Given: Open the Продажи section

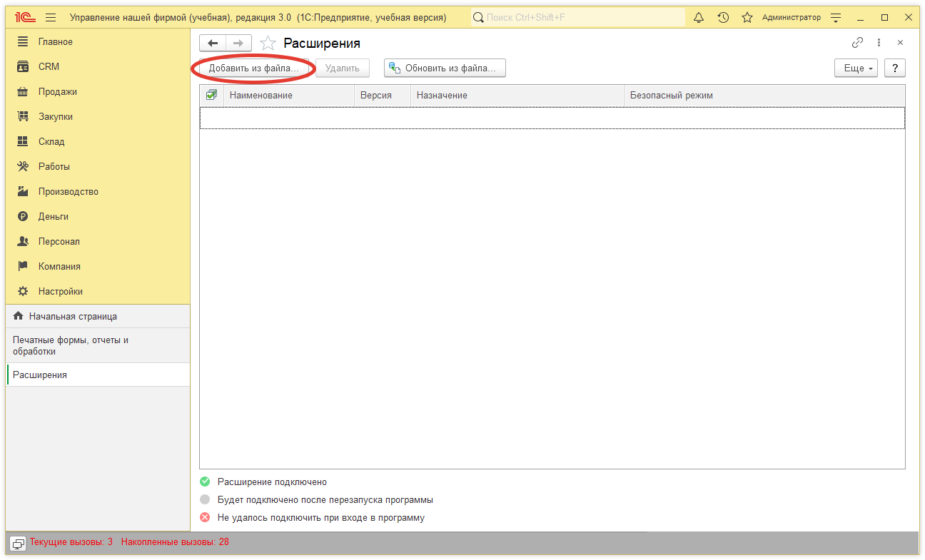Looking at the screenshot, I should [57, 91].
